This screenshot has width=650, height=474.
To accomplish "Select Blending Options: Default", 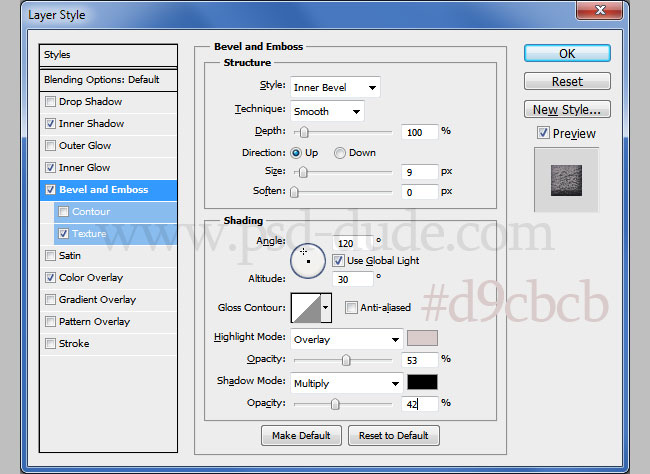I will 108,80.
